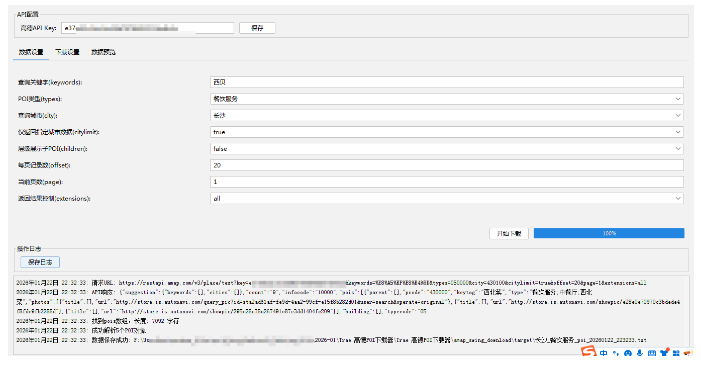The height and width of the screenshot is (365, 701).
Task: Switch to the 下载设置 tab
Action: [67, 52]
